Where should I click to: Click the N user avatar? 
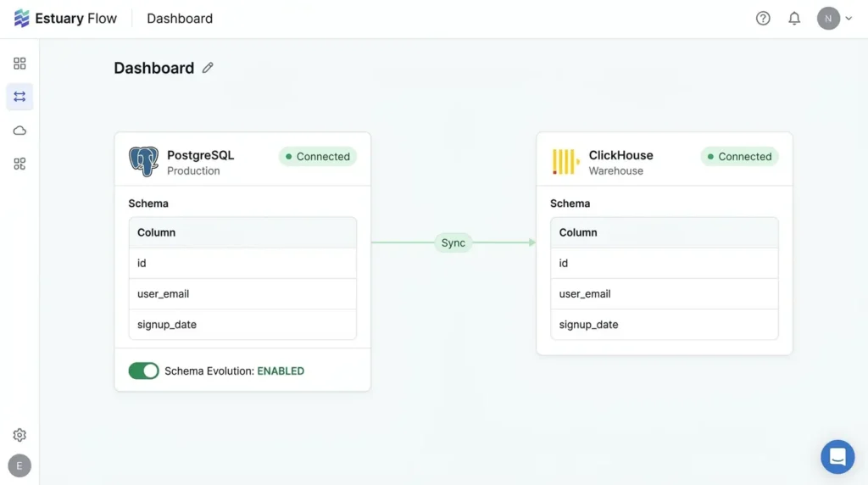828,19
